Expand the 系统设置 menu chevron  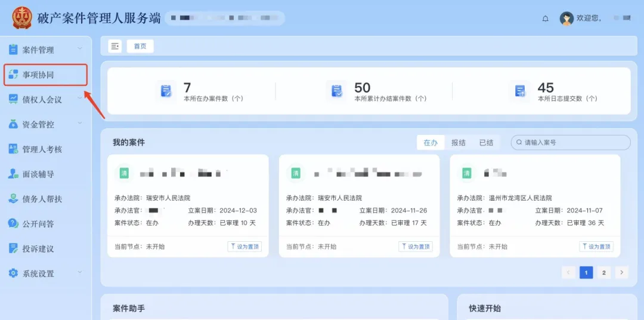click(x=80, y=272)
